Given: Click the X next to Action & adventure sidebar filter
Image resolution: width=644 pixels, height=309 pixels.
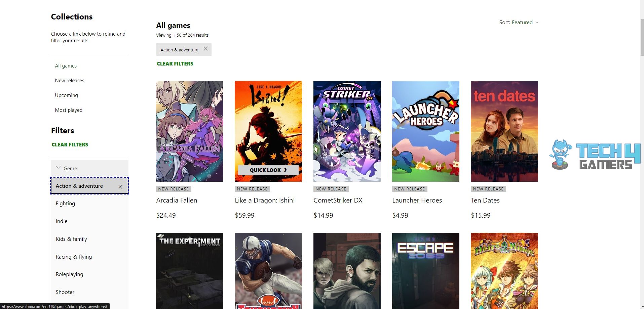Looking at the screenshot, I should (120, 186).
